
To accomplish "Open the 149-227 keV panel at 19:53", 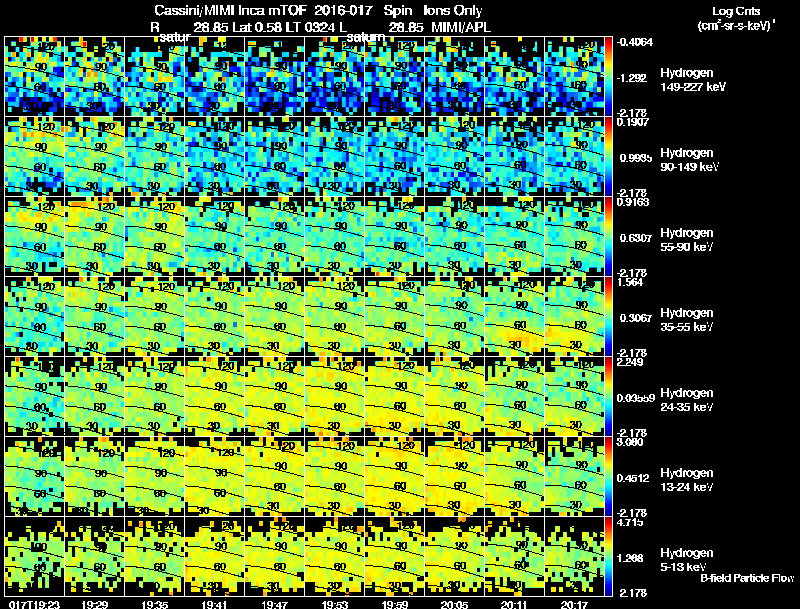I will pos(335,77).
